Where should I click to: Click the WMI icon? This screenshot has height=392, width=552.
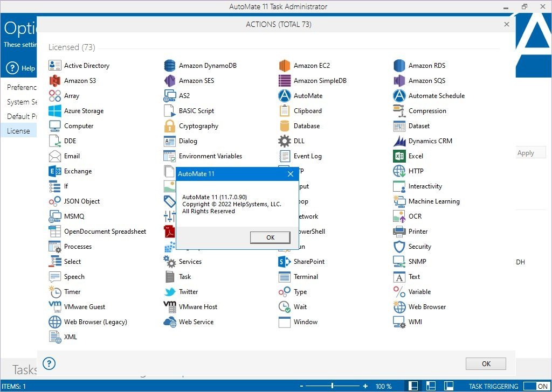coord(399,321)
